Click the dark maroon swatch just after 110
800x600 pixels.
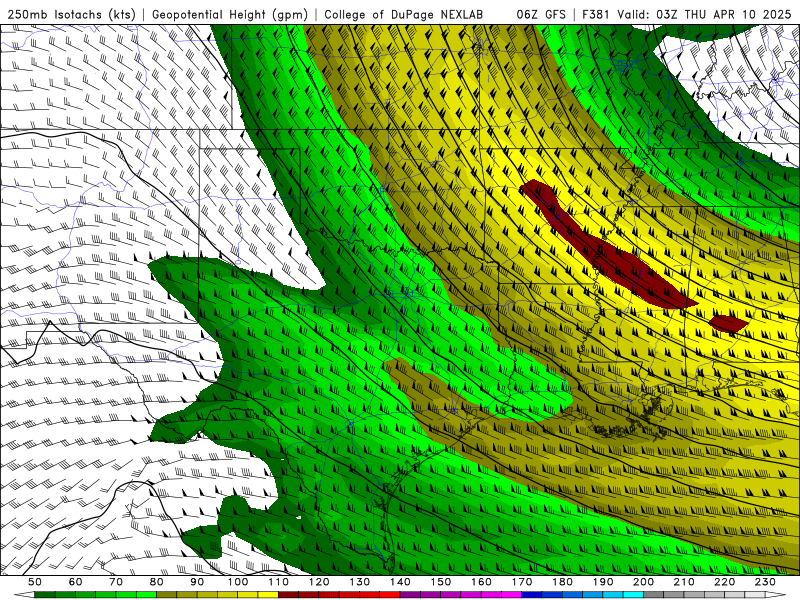click(289, 595)
